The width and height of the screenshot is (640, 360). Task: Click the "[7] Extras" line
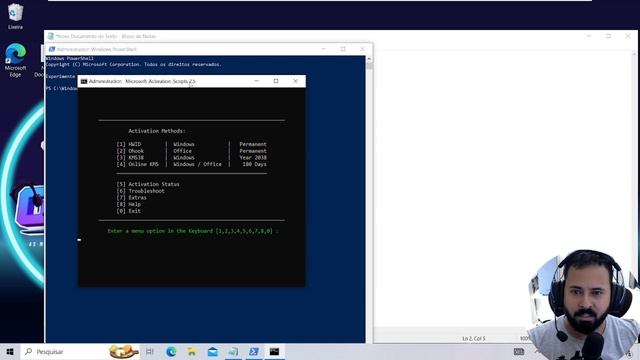tap(131, 198)
